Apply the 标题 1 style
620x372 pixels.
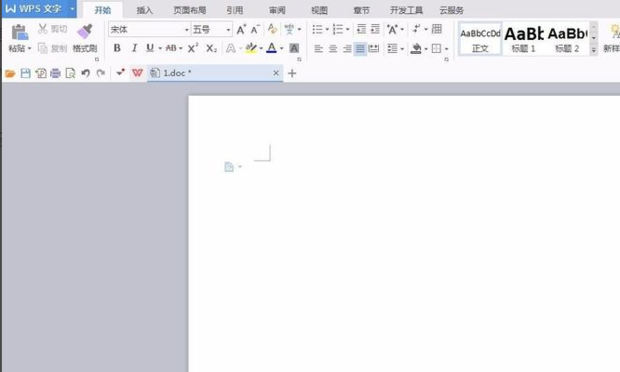click(524, 39)
